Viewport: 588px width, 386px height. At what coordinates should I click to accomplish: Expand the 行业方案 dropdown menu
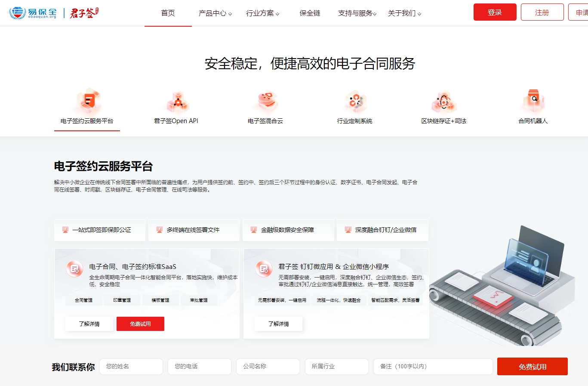[262, 13]
